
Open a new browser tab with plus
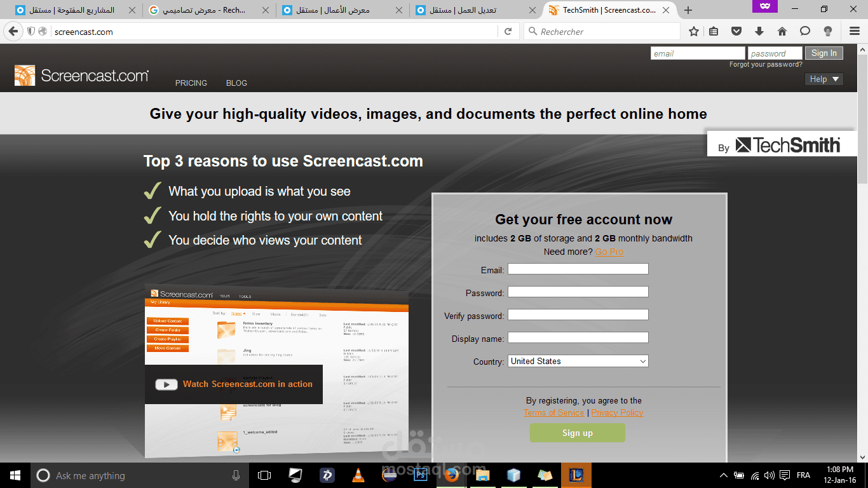[x=688, y=10]
